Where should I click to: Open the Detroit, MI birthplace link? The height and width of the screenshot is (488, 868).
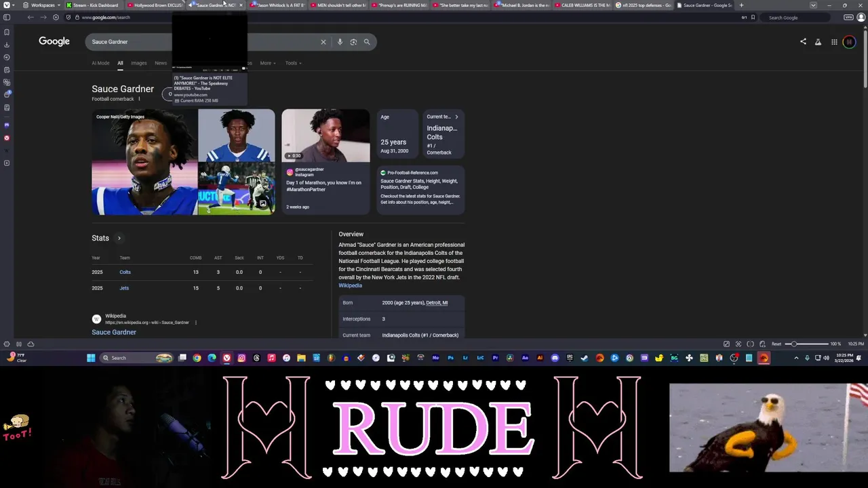tap(437, 303)
